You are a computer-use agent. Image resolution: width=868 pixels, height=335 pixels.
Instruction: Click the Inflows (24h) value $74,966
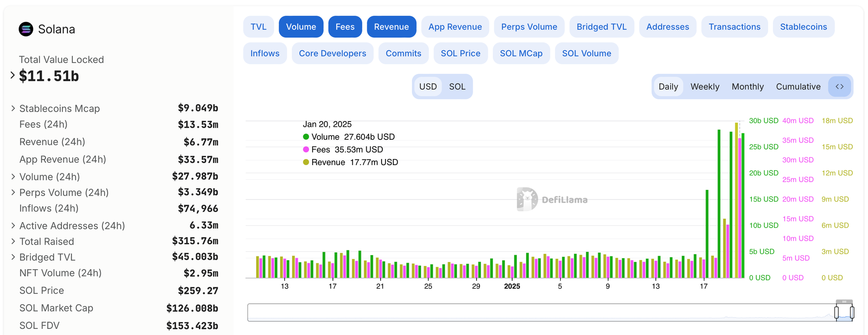[x=198, y=209]
